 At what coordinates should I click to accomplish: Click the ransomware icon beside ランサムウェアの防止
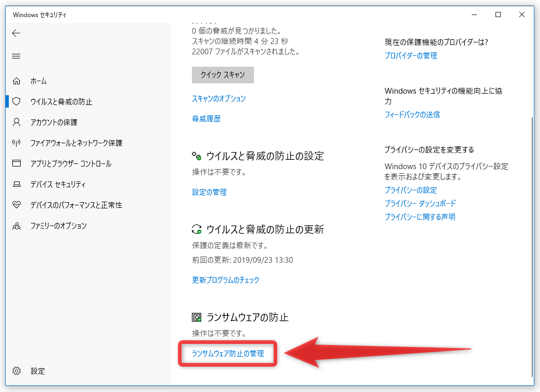[x=197, y=317]
